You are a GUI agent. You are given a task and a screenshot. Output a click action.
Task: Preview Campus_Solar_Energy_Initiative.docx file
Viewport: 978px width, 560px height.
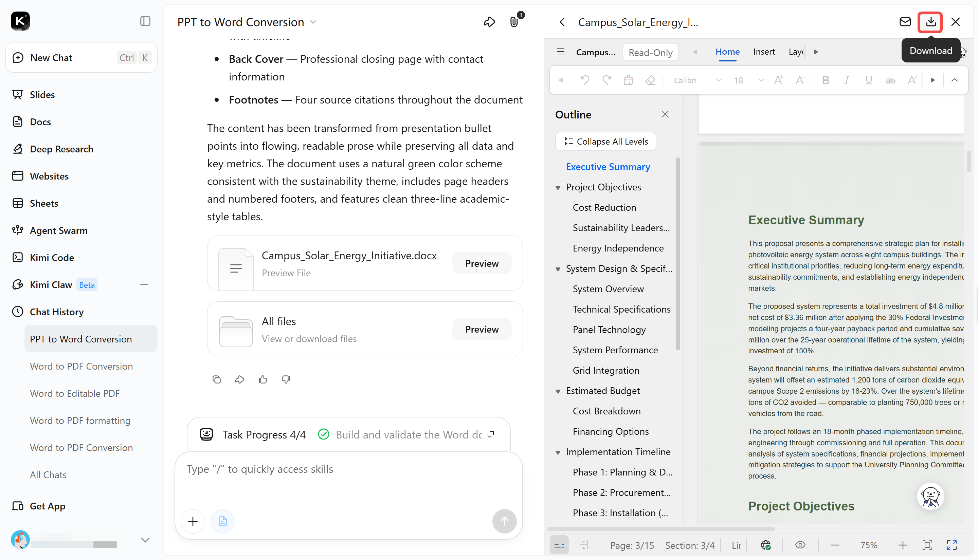(482, 263)
